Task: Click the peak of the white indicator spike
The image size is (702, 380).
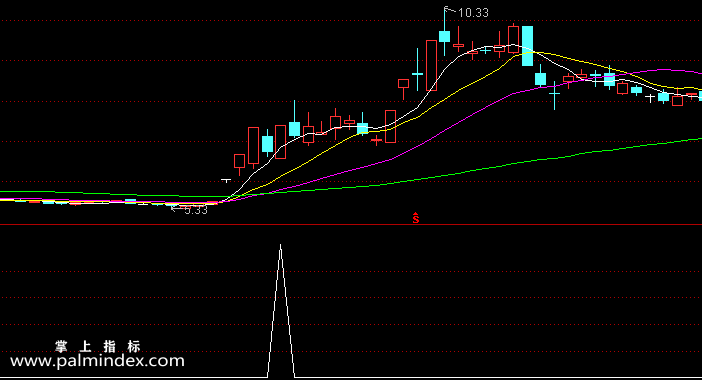Action: 281,245
